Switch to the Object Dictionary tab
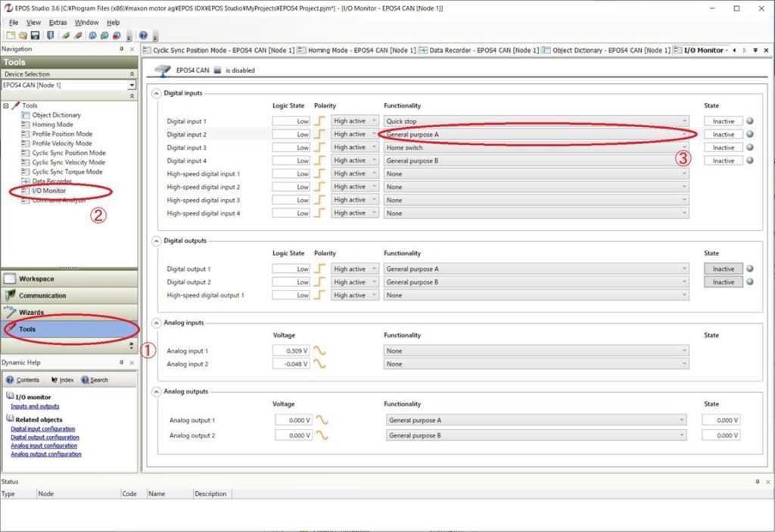The width and height of the screenshot is (775, 532). pos(605,50)
